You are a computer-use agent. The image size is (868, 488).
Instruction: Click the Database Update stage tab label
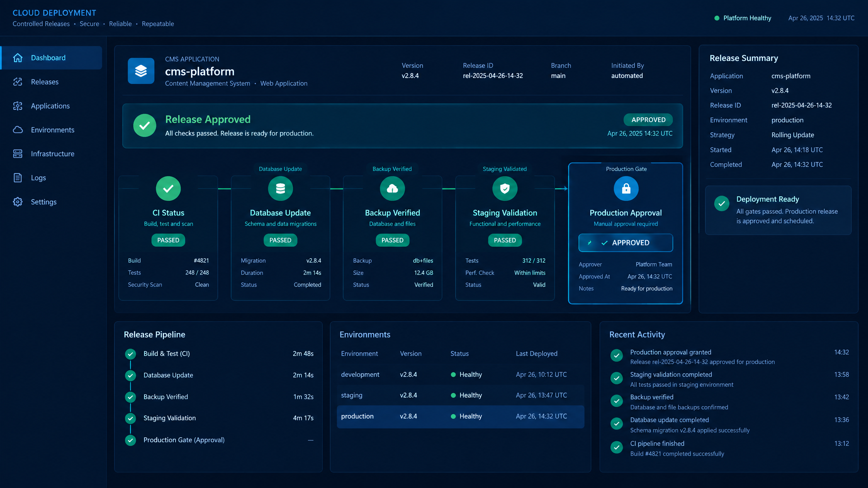point(280,169)
